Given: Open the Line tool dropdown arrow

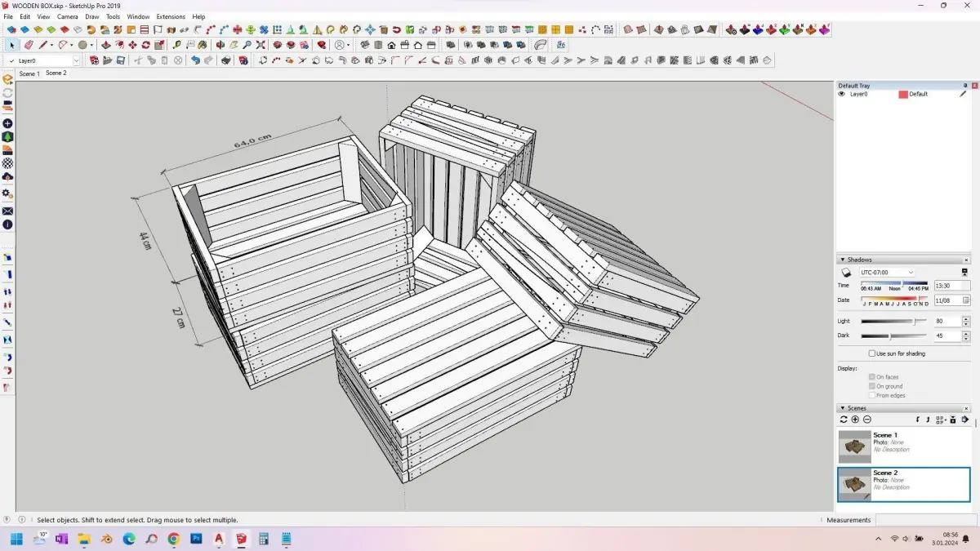Looking at the screenshot, I should [52, 45].
